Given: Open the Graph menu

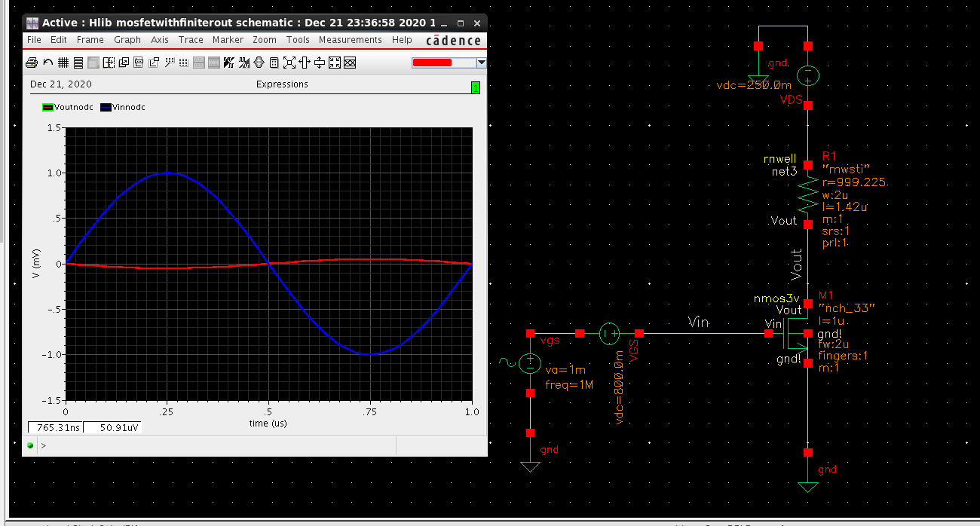Looking at the screenshot, I should tap(127, 40).
